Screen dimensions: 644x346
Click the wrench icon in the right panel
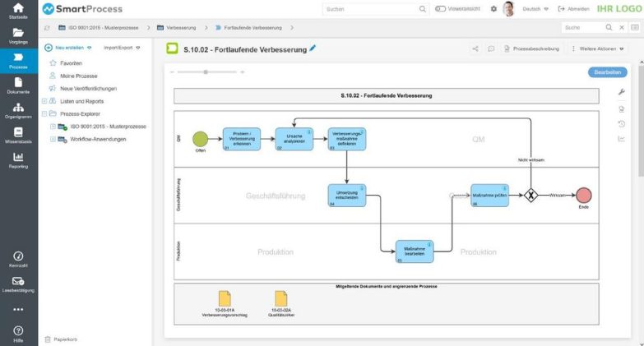coord(621,92)
